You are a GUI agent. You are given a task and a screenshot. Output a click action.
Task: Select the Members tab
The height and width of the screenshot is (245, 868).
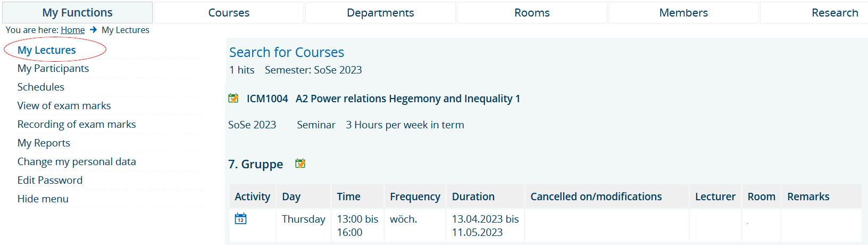(x=683, y=13)
